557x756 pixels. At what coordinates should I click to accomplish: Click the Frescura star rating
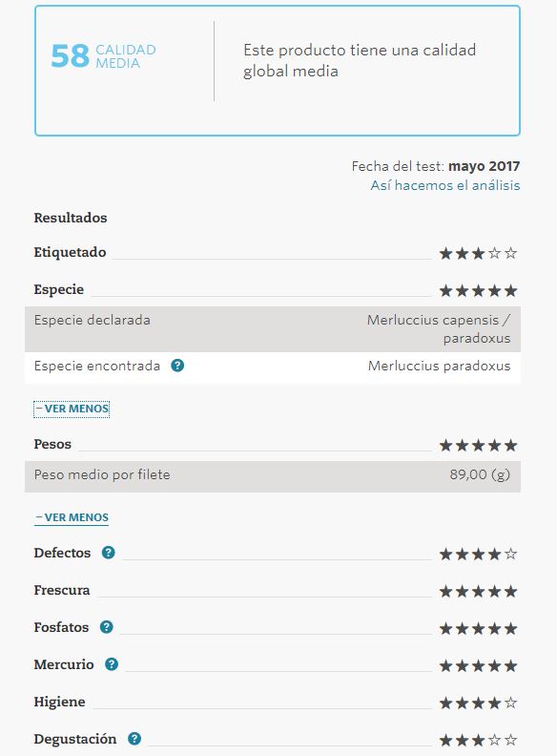pyautogui.click(x=478, y=591)
